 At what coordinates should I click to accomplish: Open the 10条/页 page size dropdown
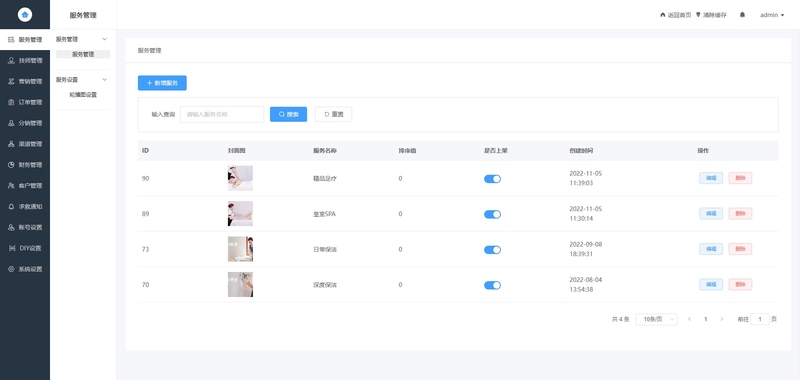(657, 319)
